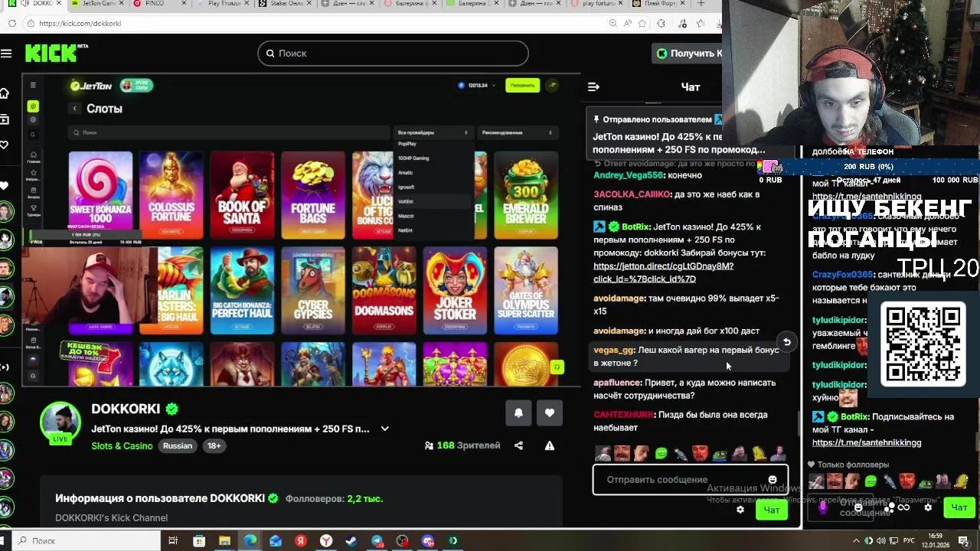Open the All providers dropdown in JetTon
The image size is (980, 551).
[433, 132]
